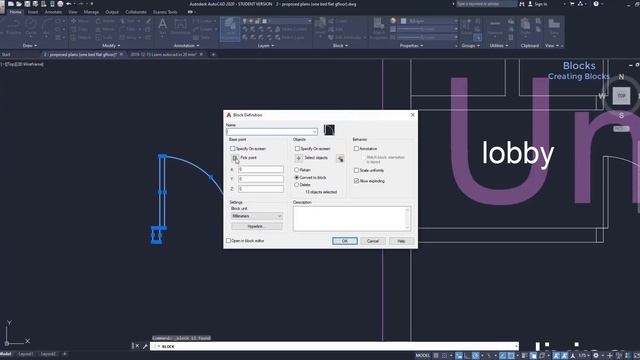This screenshot has width=640, height=360.
Task: Click OK in Block Definition dialog
Action: pyautogui.click(x=344, y=241)
